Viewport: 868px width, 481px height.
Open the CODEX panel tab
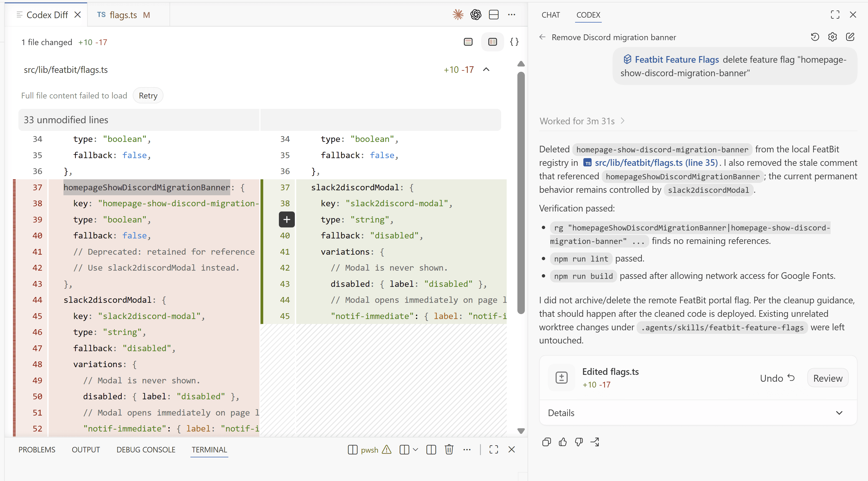(588, 15)
